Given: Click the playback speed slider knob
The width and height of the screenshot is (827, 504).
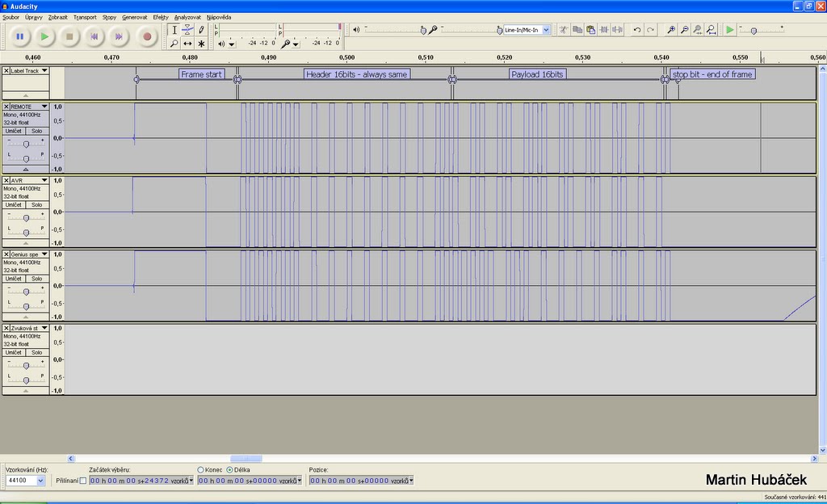Looking at the screenshot, I should point(754,31).
